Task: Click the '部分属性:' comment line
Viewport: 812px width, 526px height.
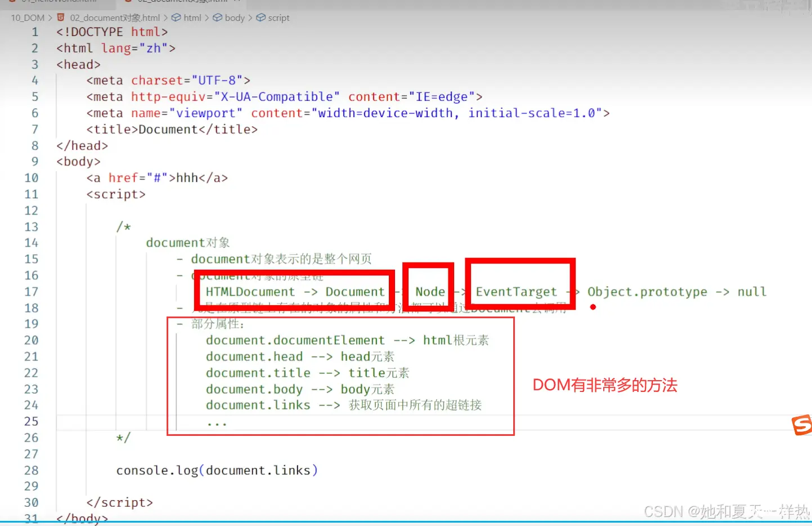Action: (218, 324)
